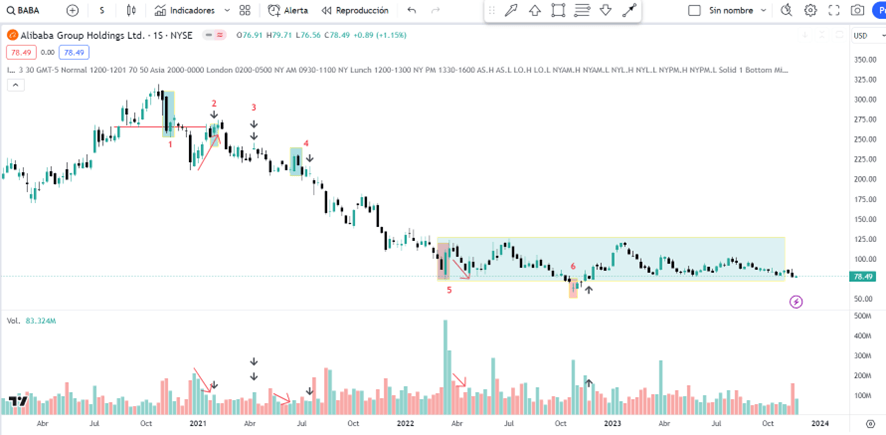Click the Alerta button
This screenshot has width=886, height=435.
coord(289,10)
